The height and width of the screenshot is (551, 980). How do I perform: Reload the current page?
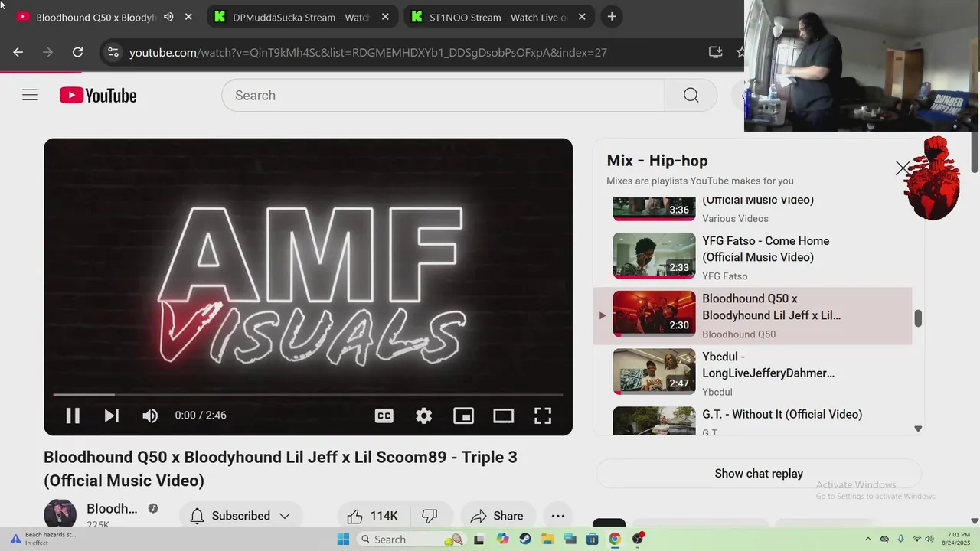click(77, 52)
